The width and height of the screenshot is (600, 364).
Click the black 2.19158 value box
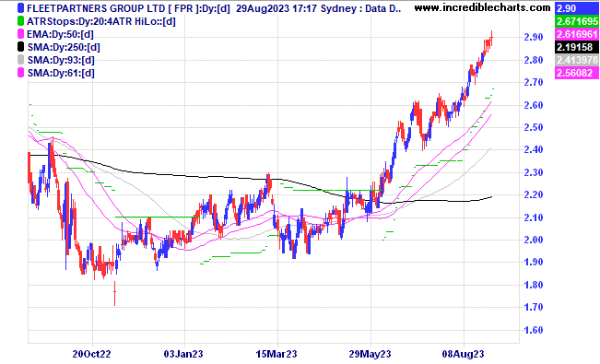[x=577, y=47]
